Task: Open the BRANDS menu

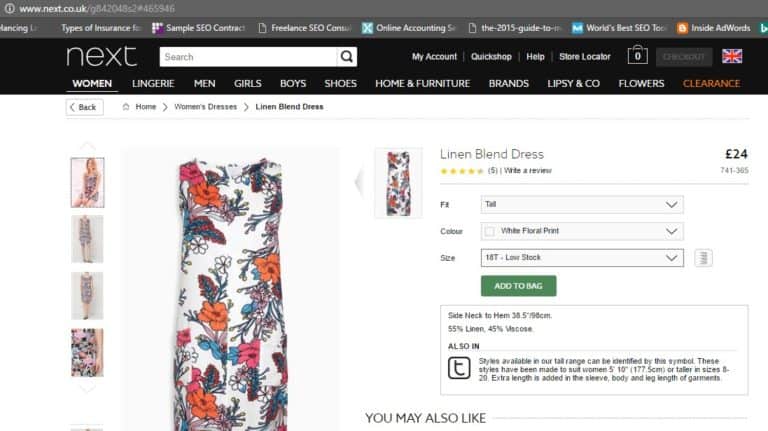Action: click(x=508, y=83)
